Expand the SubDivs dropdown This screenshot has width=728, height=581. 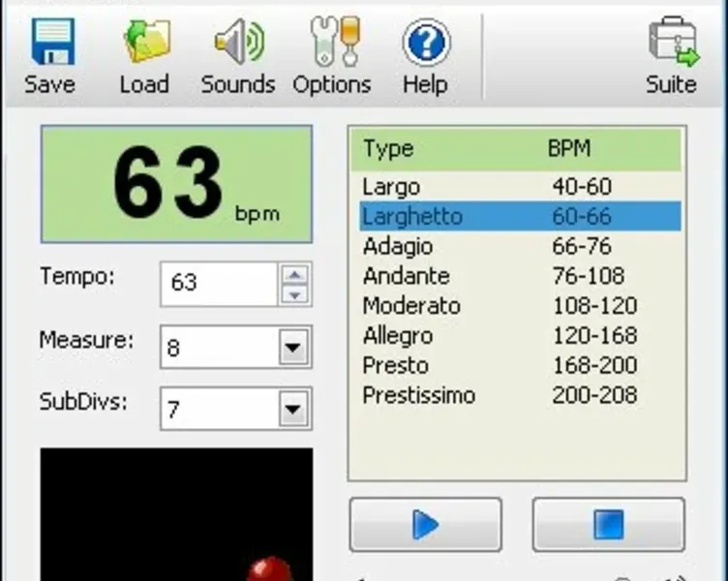[293, 409]
